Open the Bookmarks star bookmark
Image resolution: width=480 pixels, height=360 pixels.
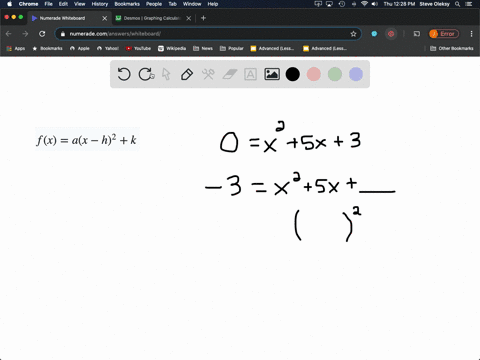[x=47, y=48]
